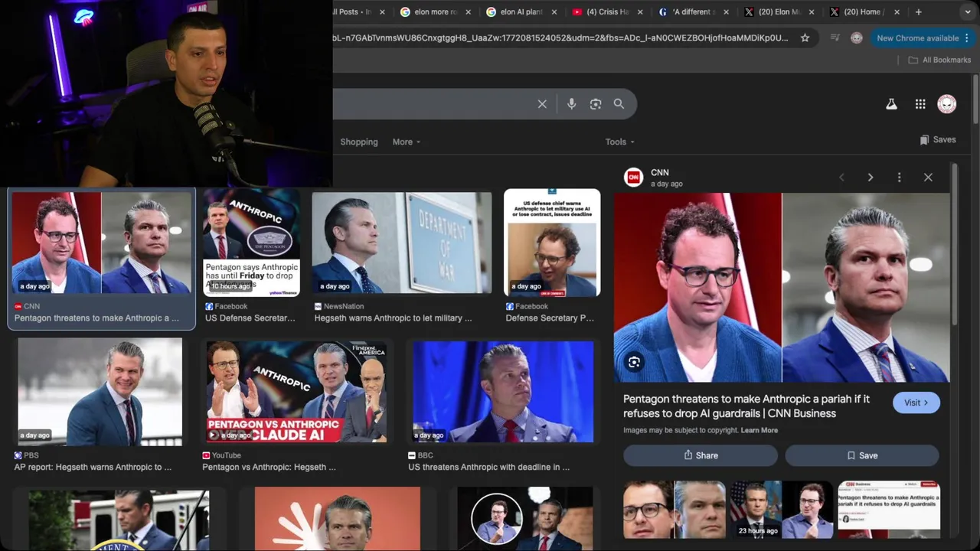
Task: Click CNN logo in preview header
Action: [633, 178]
